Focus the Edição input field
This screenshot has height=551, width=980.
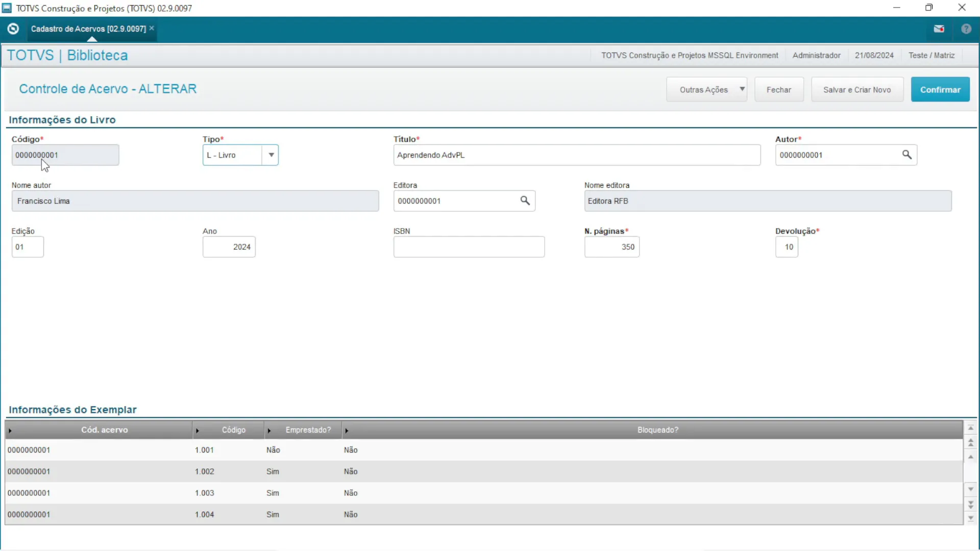[28, 246]
